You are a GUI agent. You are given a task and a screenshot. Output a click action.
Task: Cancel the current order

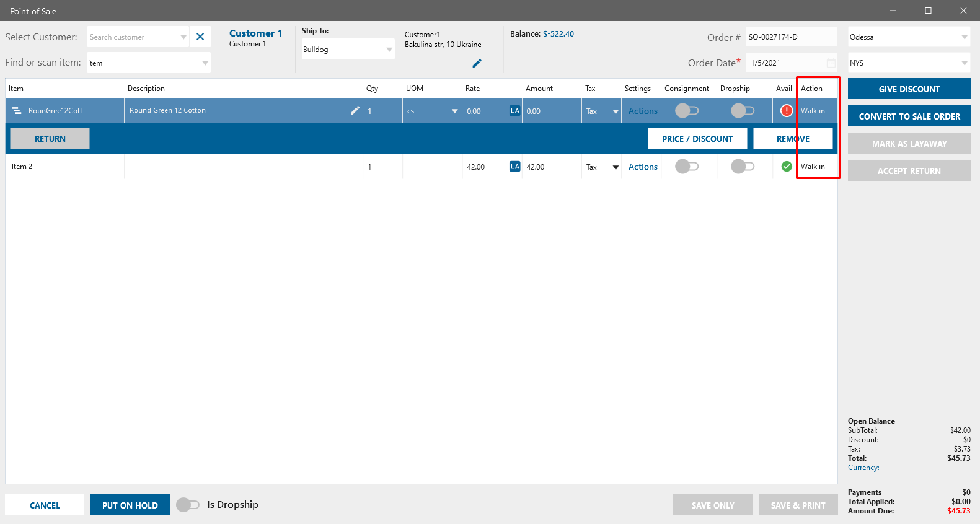[x=45, y=505]
